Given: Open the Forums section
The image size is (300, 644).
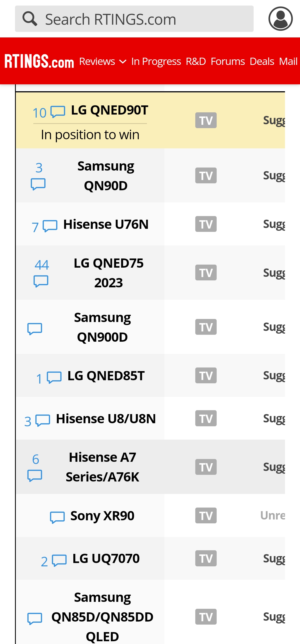Looking at the screenshot, I should (228, 61).
